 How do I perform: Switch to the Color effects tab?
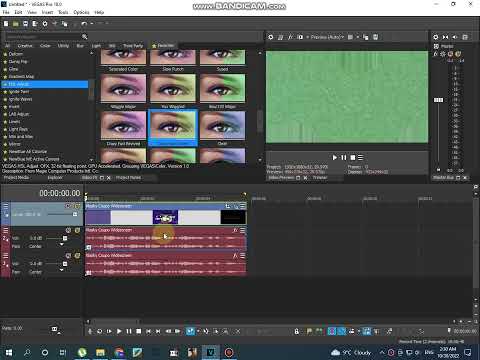(x=45, y=46)
